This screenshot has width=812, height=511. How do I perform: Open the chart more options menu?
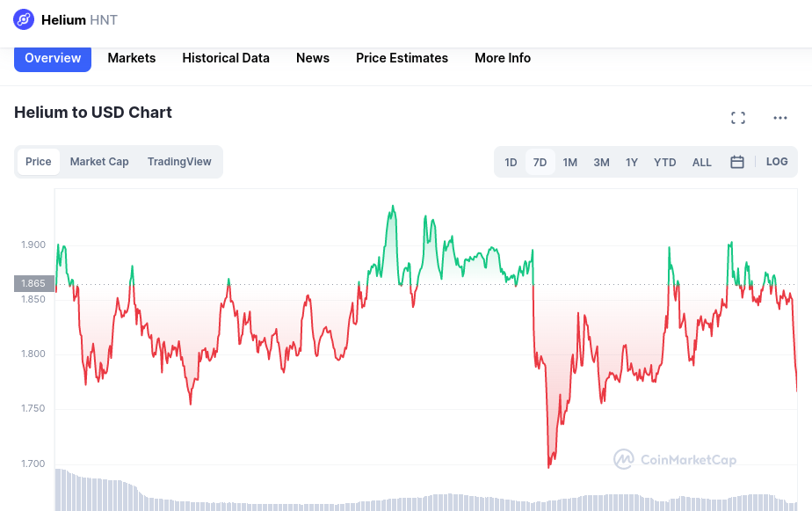(x=779, y=118)
